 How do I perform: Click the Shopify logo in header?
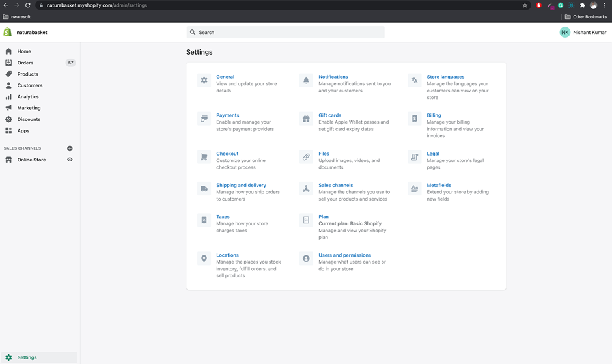point(8,32)
